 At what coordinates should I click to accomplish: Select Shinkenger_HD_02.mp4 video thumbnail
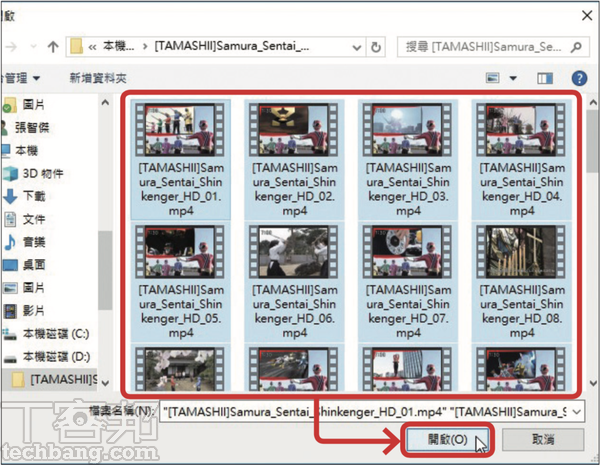294,129
